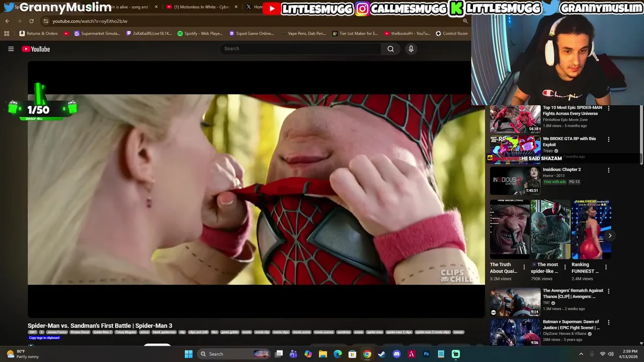Switch to Chrome on the taskbar
Image resolution: width=644 pixels, height=362 pixels.
(367, 354)
